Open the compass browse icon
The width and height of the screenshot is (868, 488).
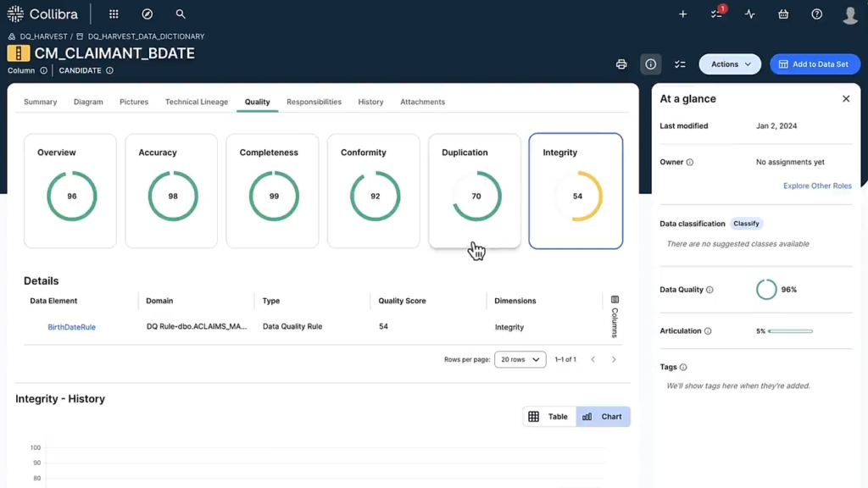[147, 14]
